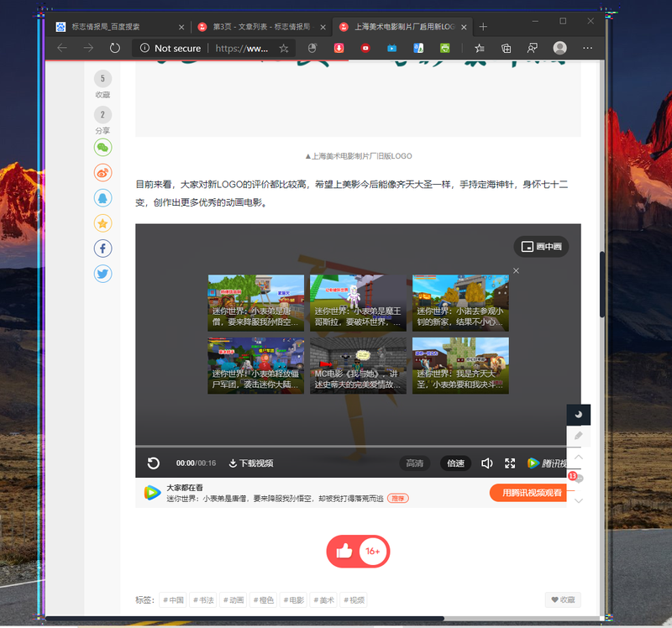Image resolution: width=672 pixels, height=628 pixels.
Task: Open the 倍速 playback speed menu
Action: 455,463
